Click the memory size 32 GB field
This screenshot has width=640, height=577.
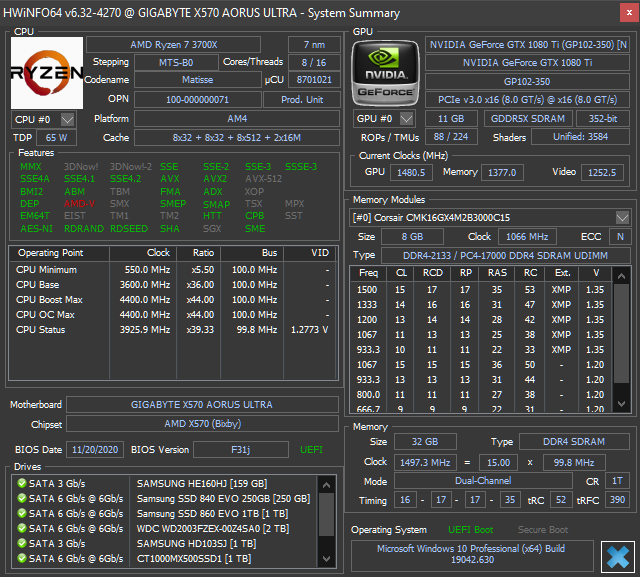click(x=425, y=442)
